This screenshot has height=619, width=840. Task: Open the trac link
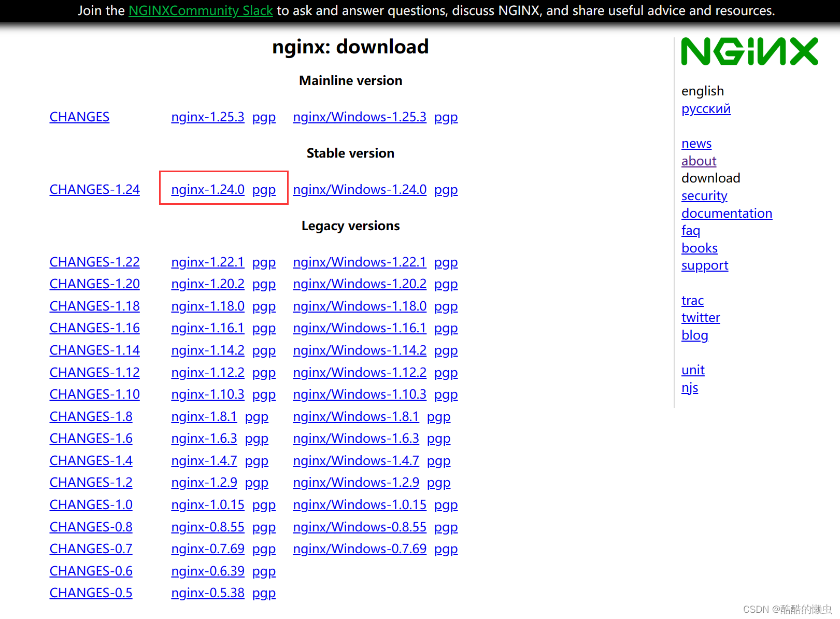(692, 301)
